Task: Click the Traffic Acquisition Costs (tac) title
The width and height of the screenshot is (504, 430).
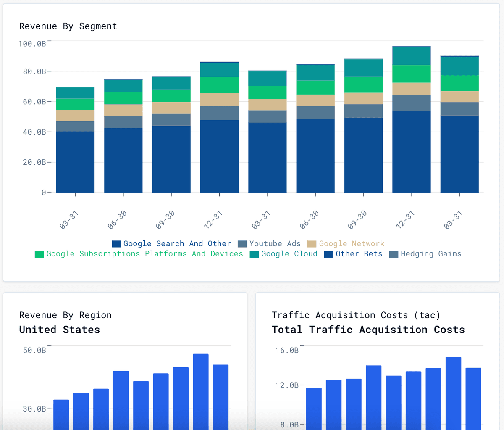Action: (356, 315)
